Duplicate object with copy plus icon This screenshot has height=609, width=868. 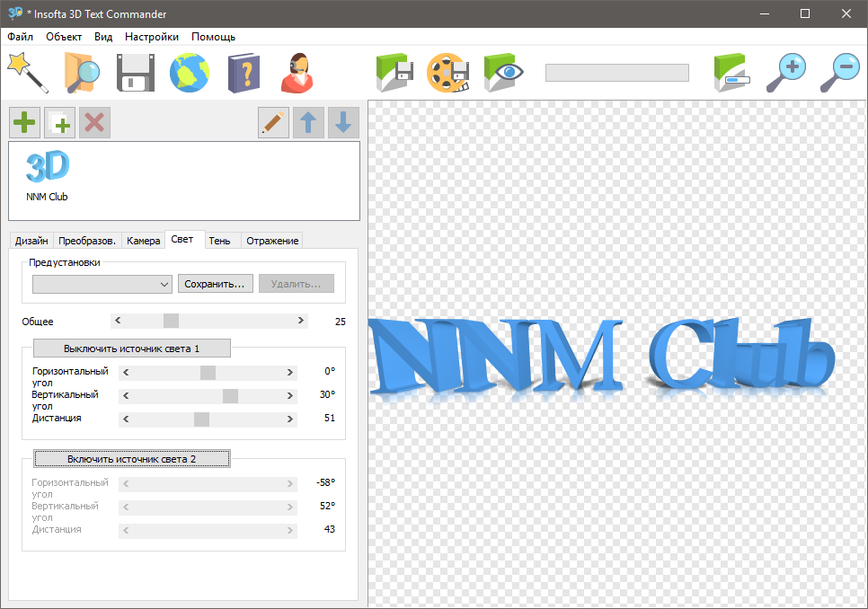click(x=60, y=122)
